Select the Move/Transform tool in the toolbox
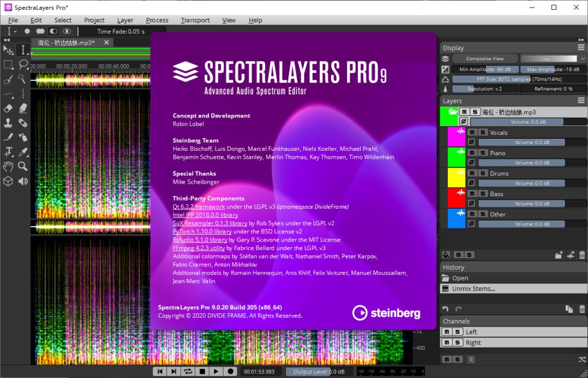 click(x=8, y=50)
